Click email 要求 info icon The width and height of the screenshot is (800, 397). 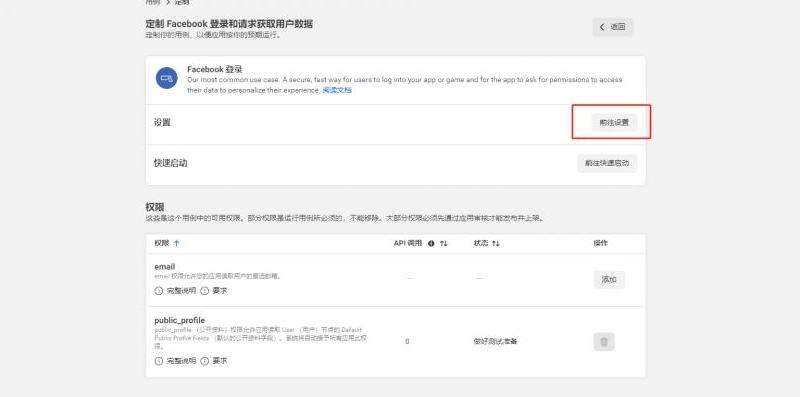(x=205, y=291)
